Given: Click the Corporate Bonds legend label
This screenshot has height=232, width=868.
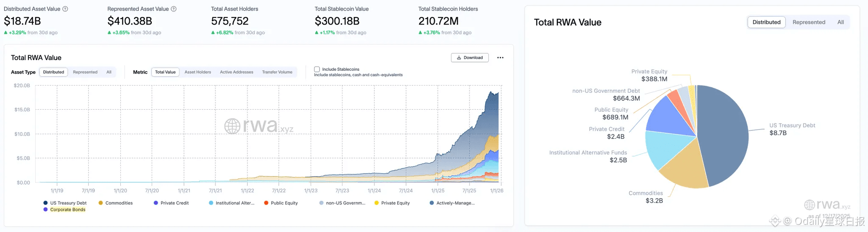Looking at the screenshot, I should click(68, 210).
